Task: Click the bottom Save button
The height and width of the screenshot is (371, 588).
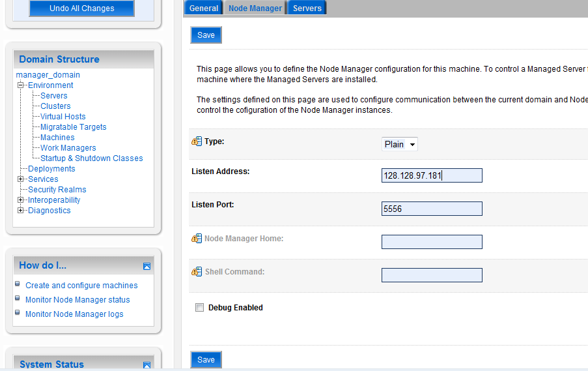Action: [206, 360]
